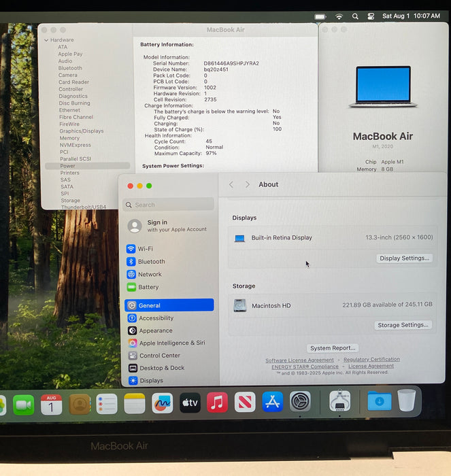The width and height of the screenshot is (451, 476).
Task: Select Printers in System Information sidebar
Action: (70, 173)
